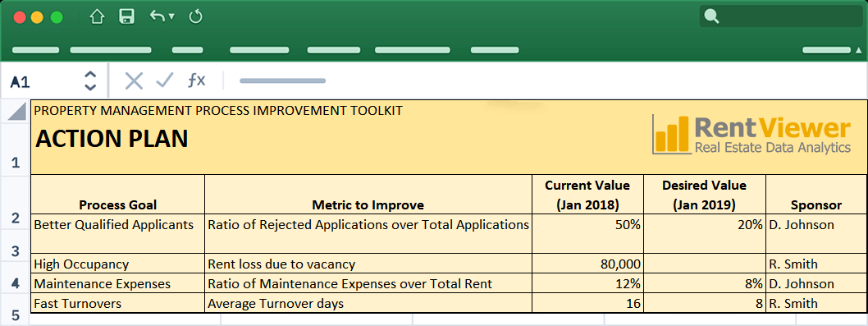Select the 80,000 value cell
Viewport: 868px width, 326px height.
[x=587, y=264]
